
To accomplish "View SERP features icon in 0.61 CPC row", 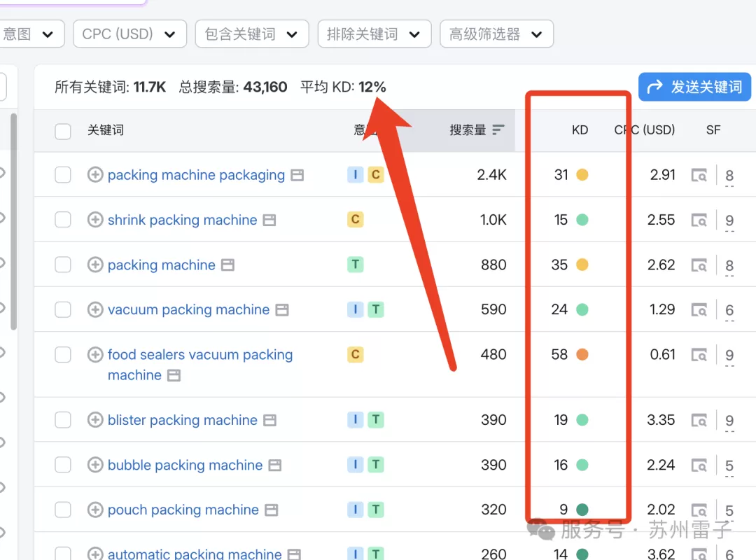I will (x=699, y=355).
